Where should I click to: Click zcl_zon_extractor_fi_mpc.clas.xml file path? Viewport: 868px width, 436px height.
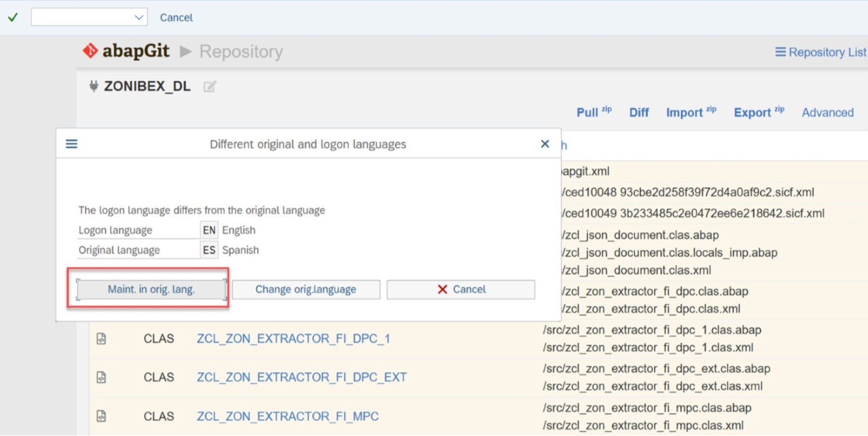click(x=643, y=425)
